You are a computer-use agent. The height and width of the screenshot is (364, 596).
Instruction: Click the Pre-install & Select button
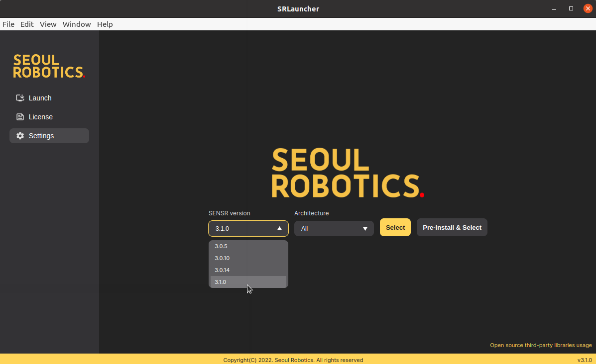452,227
